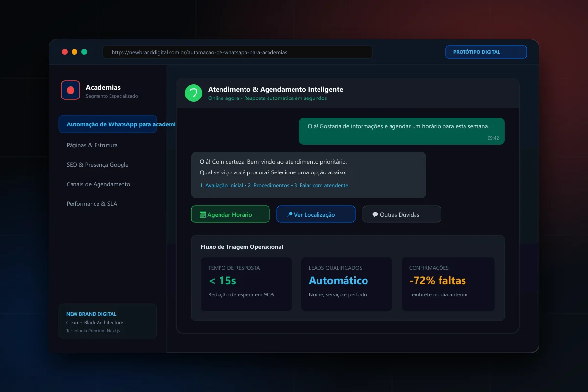
Task: Go to Canais de Agendamento
Action: coord(98,184)
